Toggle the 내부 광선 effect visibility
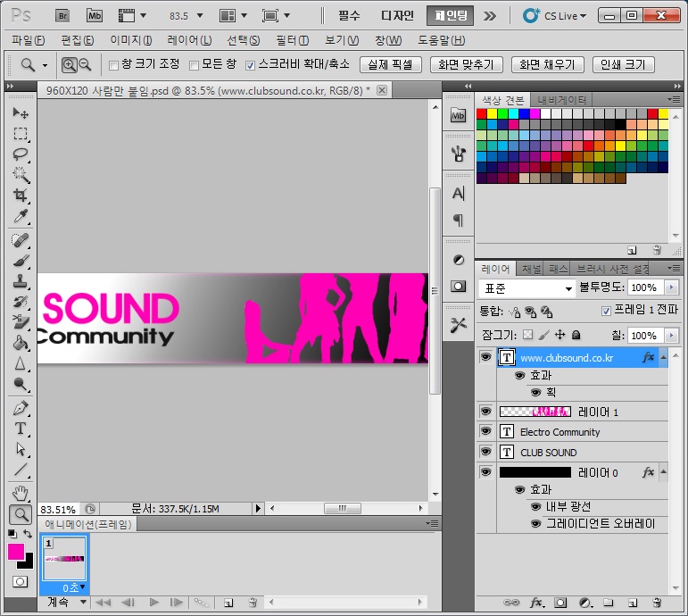 click(x=535, y=507)
